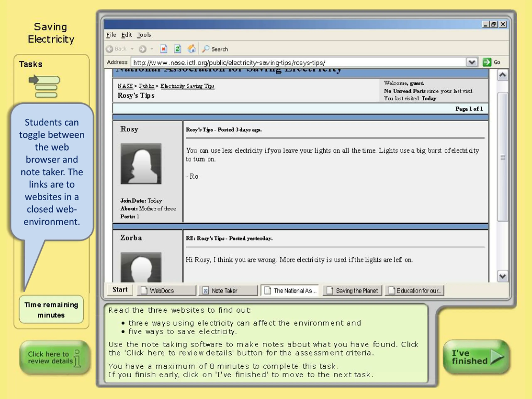The height and width of the screenshot is (399, 532).
Task: Click the Start button on the taskbar
Action: click(x=120, y=290)
